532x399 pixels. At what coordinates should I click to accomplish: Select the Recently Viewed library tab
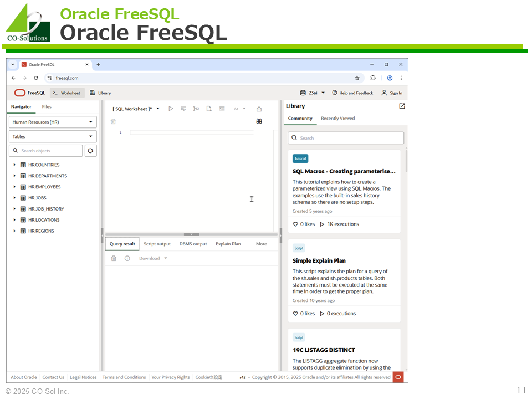[x=337, y=119]
